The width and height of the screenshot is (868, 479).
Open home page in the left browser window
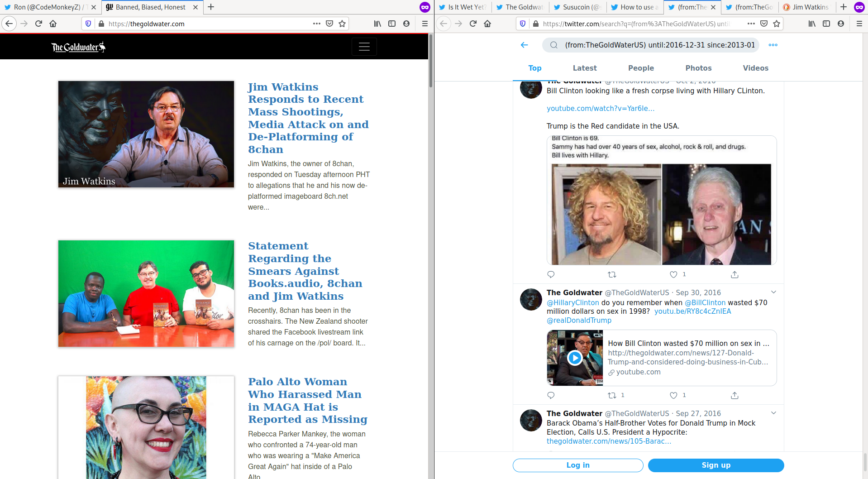click(53, 24)
